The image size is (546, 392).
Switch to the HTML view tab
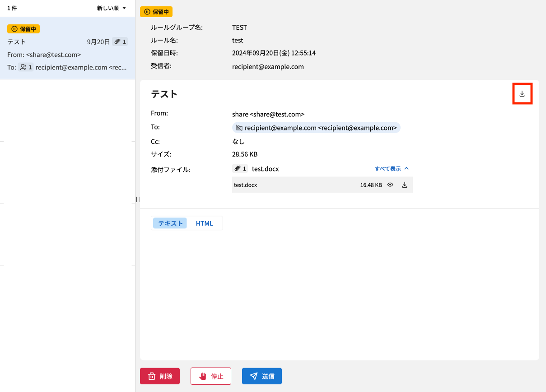tap(204, 223)
